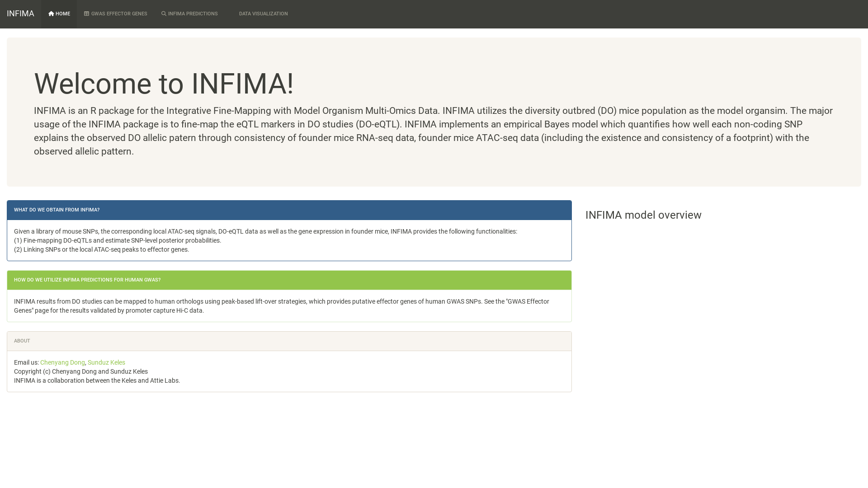Click the INFIMA brand logo text
Viewport: 868px width, 488px height.
pos(20,14)
